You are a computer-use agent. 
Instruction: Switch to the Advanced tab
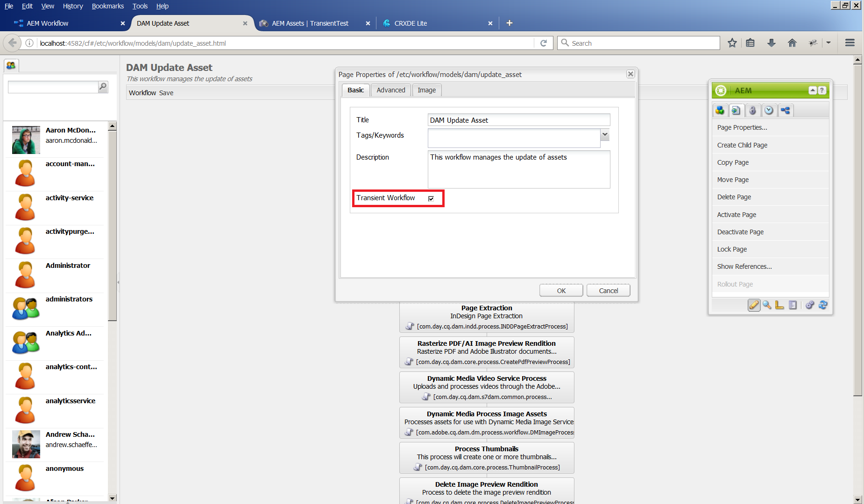click(x=391, y=90)
